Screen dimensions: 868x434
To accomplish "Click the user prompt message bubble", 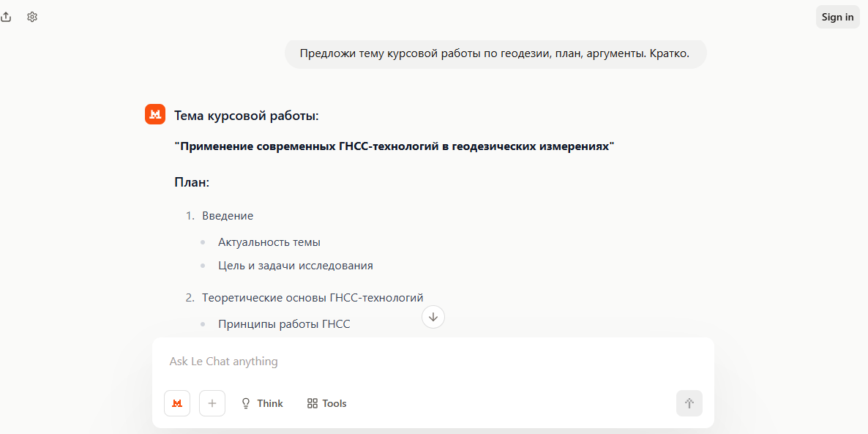I will [495, 53].
